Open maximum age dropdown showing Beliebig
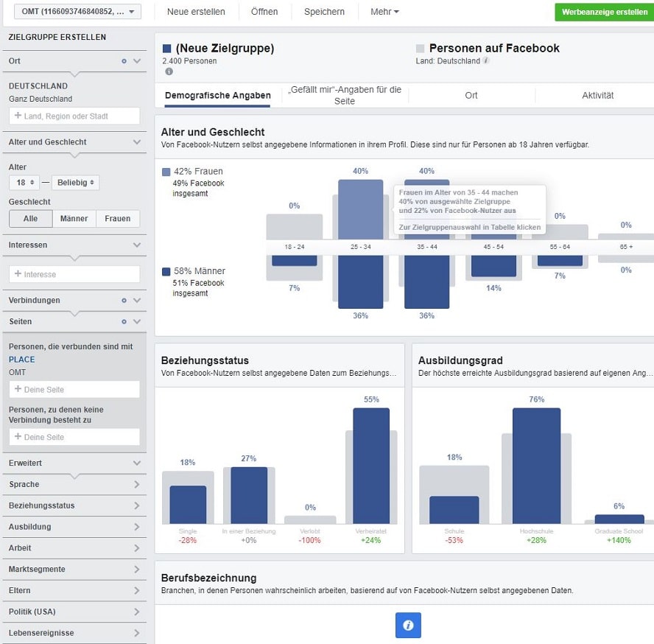 (76, 183)
